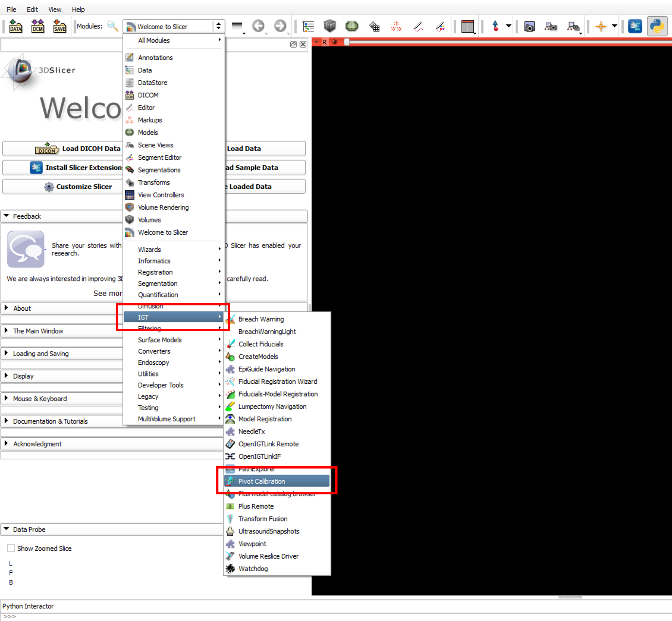Select Watchdog from IGT submenu
Screen dimensions: 672x621
pyautogui.click(x=277, y=569)
